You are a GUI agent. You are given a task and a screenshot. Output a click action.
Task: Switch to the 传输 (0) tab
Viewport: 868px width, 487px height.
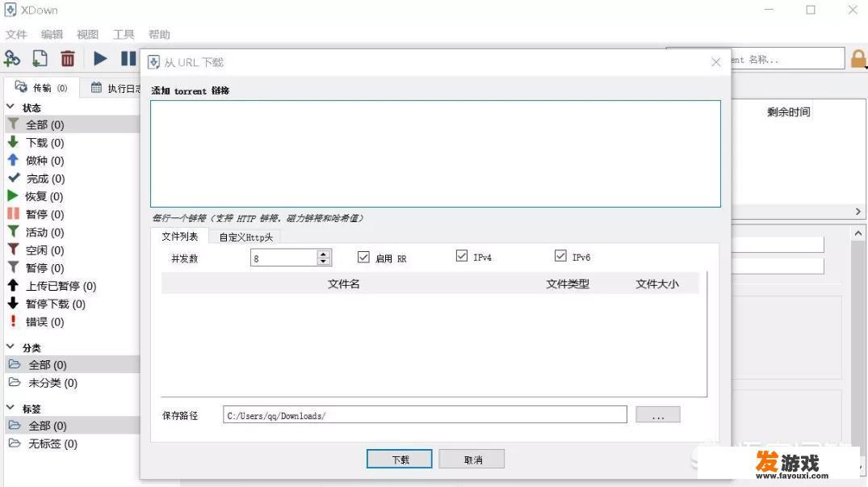point(41,88)
